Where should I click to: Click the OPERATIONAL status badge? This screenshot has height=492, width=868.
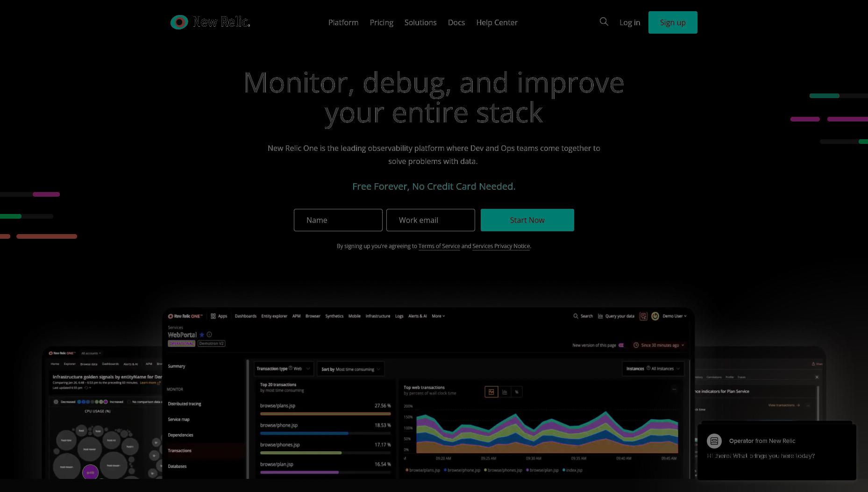click(181, 343)
